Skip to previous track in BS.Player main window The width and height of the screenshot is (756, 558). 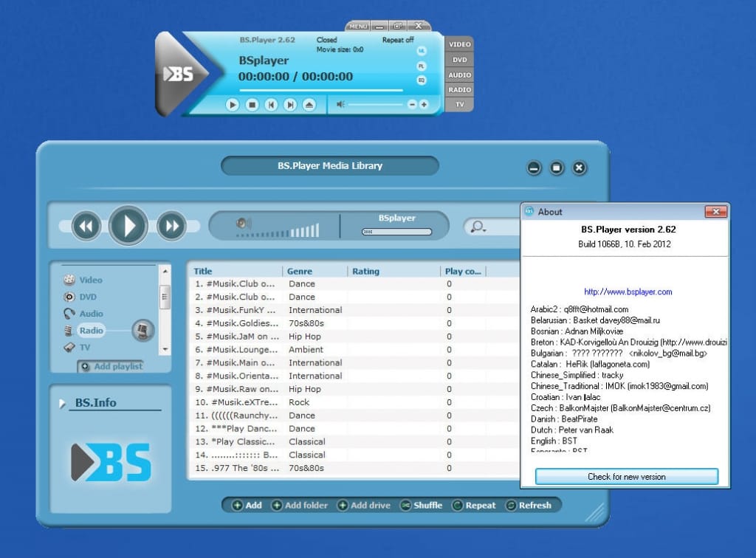[x=271, y=105]
